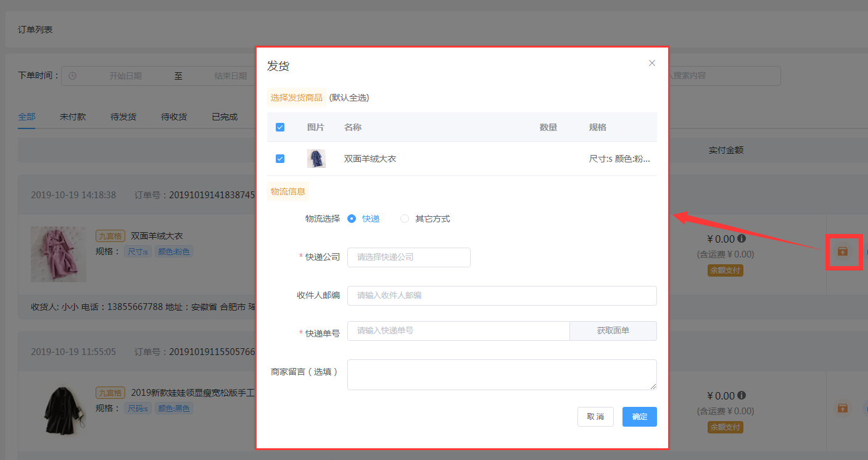Select the 快递 radio option
This screenshot has width=868, height=460.
click(363, 219)
